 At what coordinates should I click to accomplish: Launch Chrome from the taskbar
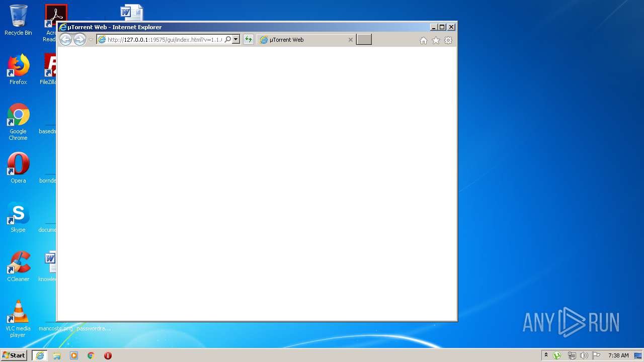(x=91, y=355)
